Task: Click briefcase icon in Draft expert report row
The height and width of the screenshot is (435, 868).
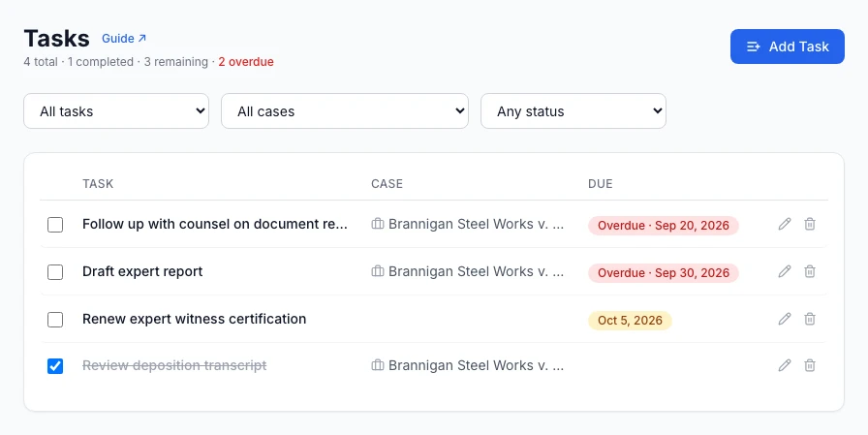Action: [378, 271]
